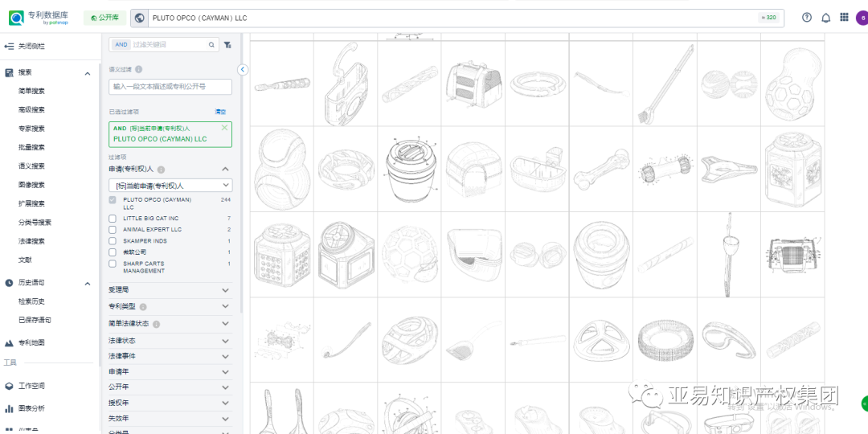This screenshot has width=868, height=434.
Task: Open 已保存语句 in the sidebar
Action: coord(35,321)
